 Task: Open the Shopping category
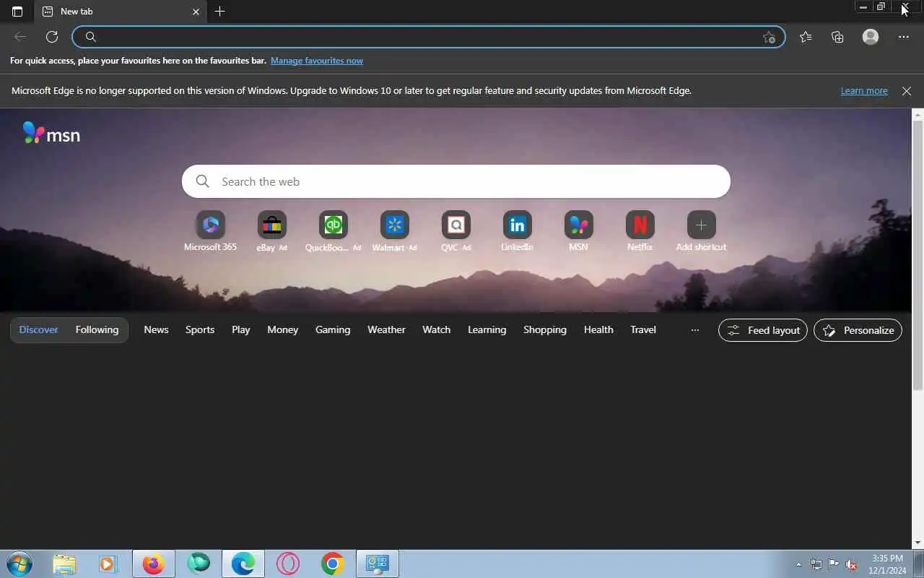click(x=545, y=329)
